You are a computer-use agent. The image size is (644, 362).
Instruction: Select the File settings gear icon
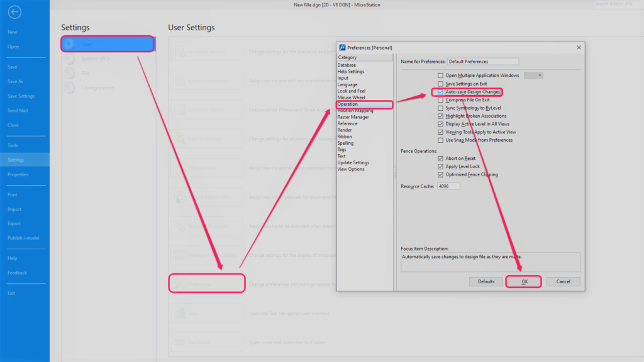click(x=69, y=73)
